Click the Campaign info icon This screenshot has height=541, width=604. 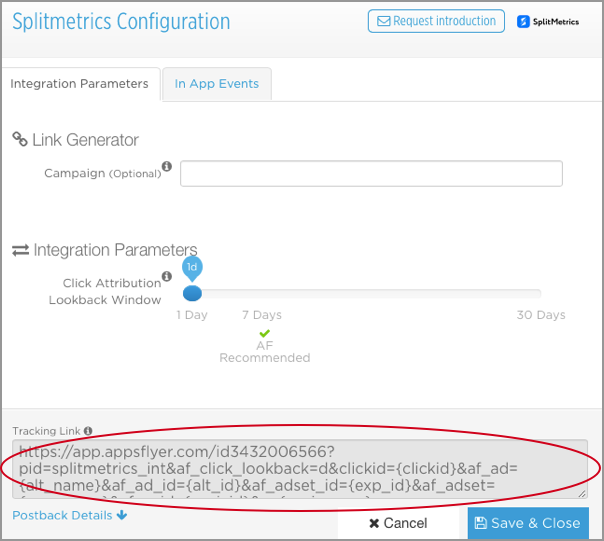tap(166, 166)
